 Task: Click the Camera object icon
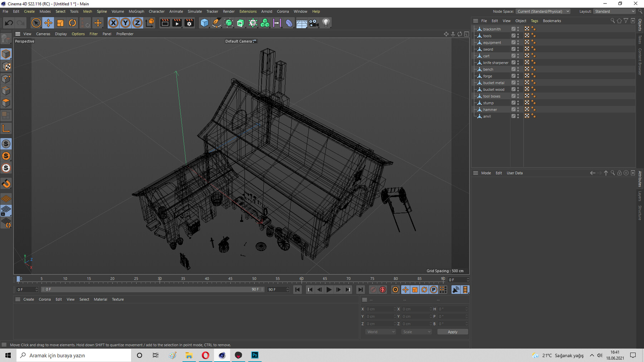click(x=314, y=23)
